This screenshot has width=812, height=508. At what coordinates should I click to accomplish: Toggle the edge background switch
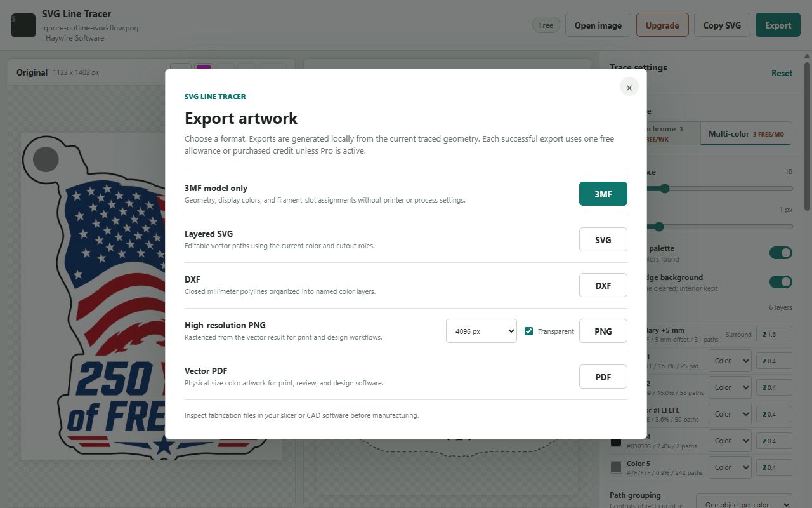click(781, 282)
